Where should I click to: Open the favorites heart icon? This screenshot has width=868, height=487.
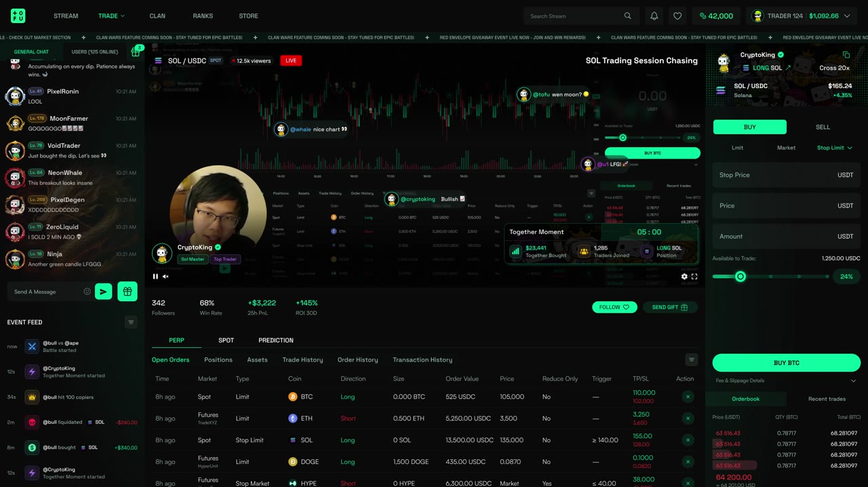(x=677, y=16)
